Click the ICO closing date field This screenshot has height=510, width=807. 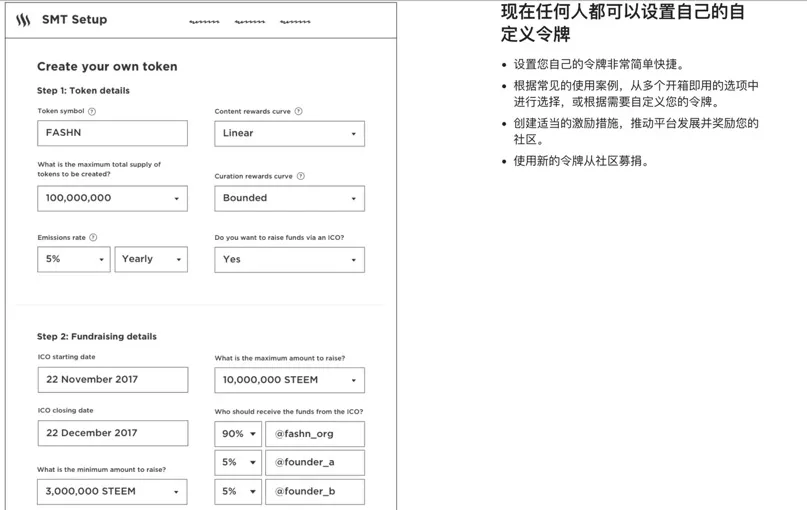113,433
